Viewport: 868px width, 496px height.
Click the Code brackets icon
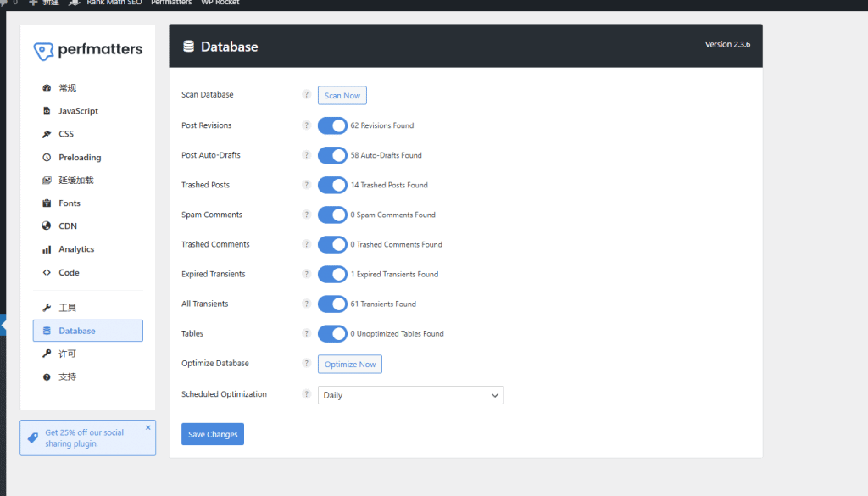click(x=47, y=272)
